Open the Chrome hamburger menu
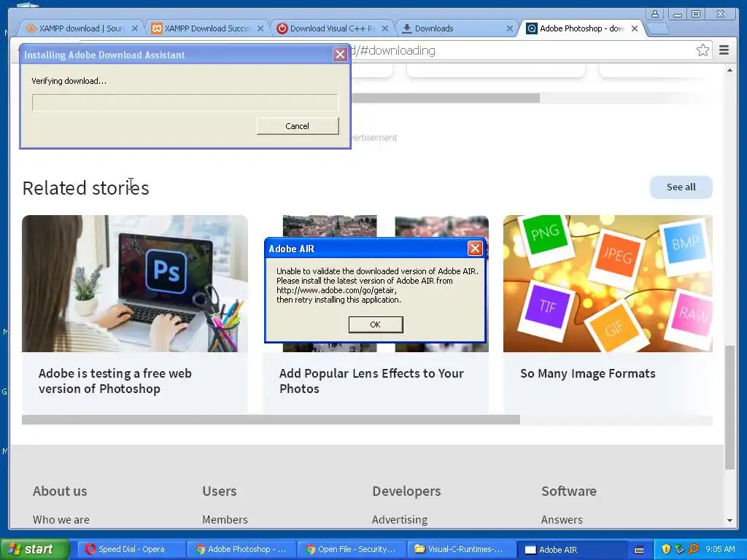 click(724, 50)
